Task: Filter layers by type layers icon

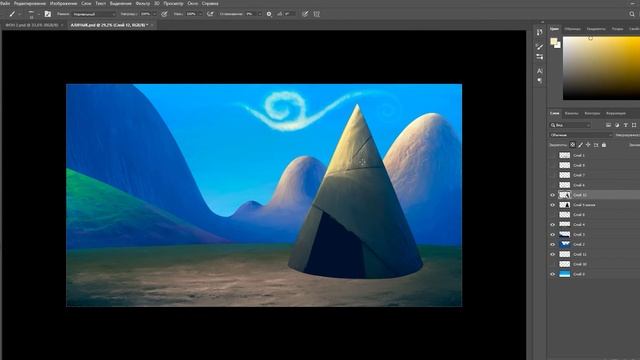Action: 626,125
